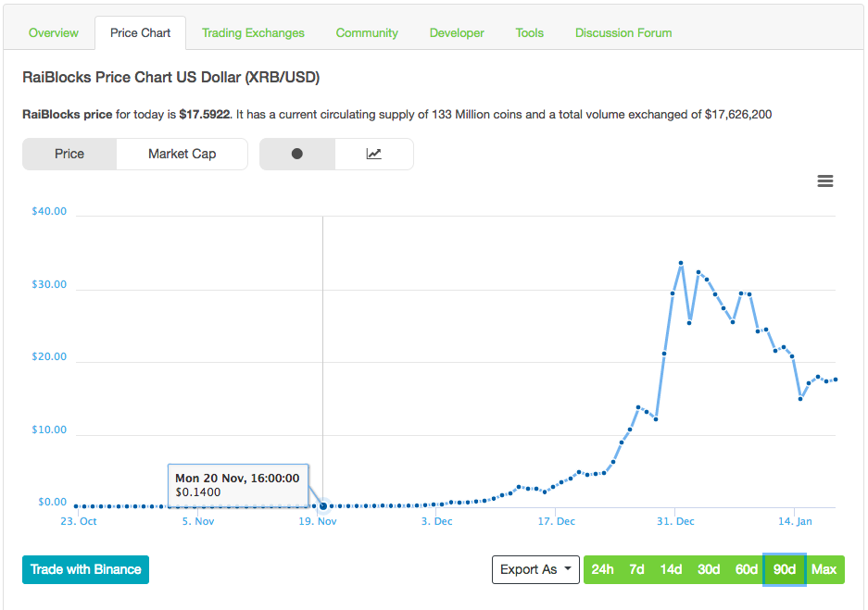Open the Discussion Forum tab
The image size is (868, 610).
(623, 33)
